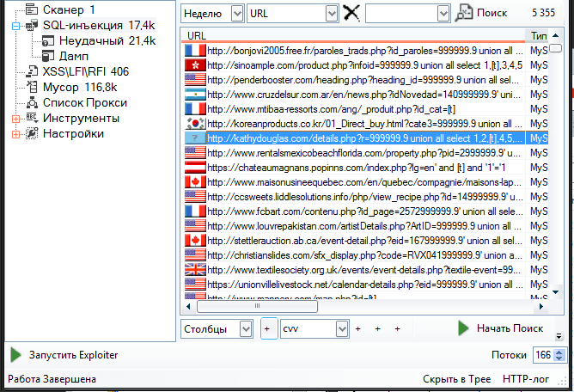The width and height of the screenshot is (574, 392).
Task: Open the Неудачный 21,4k node
Action: point(107,40)
